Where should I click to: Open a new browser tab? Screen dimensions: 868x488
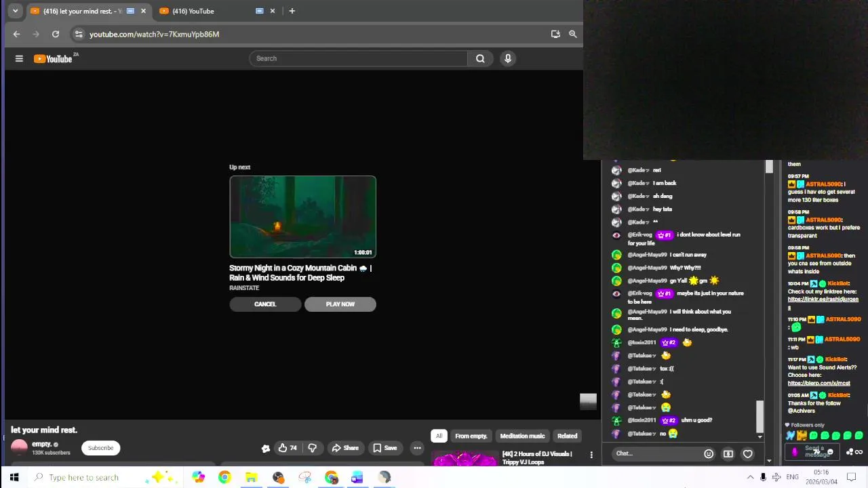(292, 11)
